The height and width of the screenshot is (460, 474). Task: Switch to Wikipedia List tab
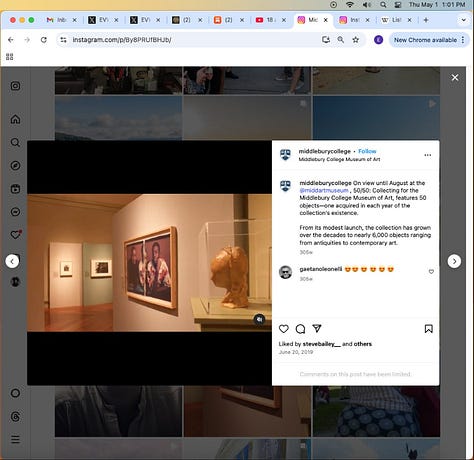coord(396,20)
